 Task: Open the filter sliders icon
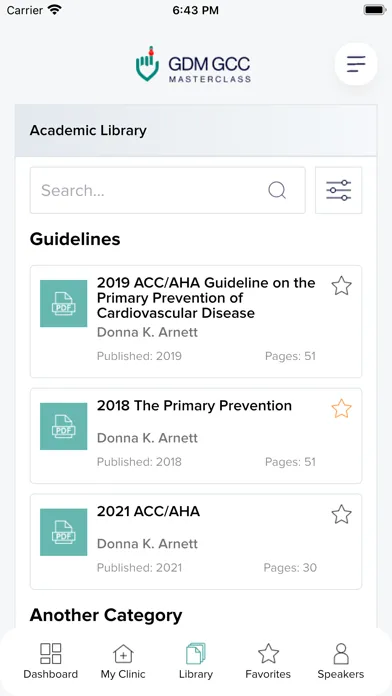coord(339,190)
